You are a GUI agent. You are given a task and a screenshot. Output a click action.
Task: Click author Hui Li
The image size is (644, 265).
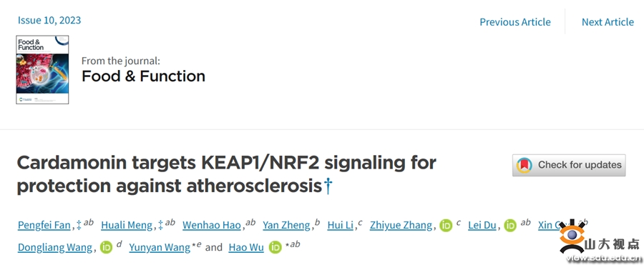point(340,225)
